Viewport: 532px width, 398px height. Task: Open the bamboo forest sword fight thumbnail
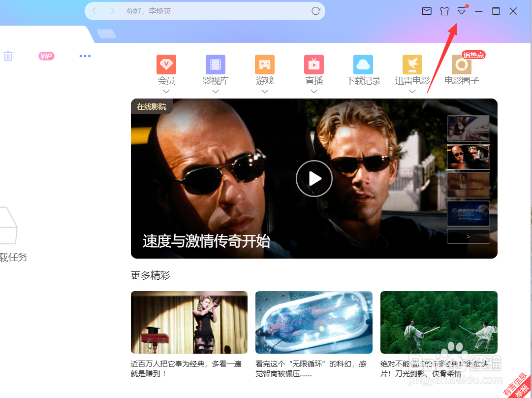(x=438, y=322)
